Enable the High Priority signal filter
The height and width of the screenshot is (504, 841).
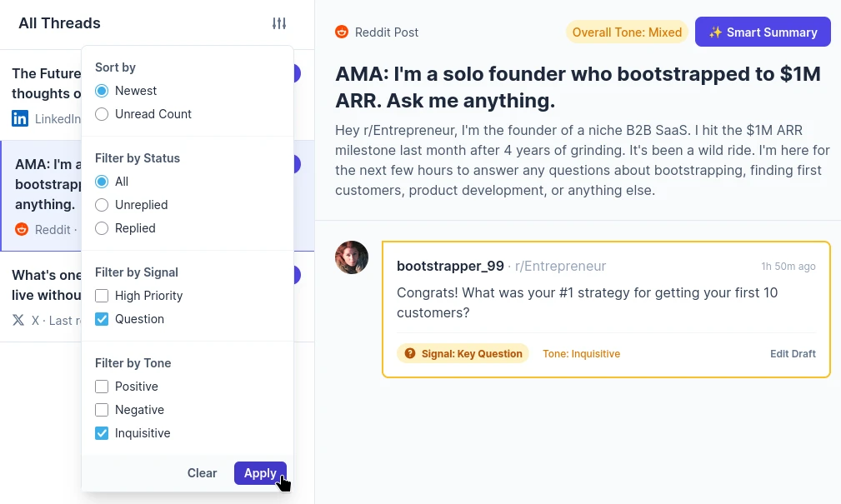pyautogui.click(x=102, y=296)
